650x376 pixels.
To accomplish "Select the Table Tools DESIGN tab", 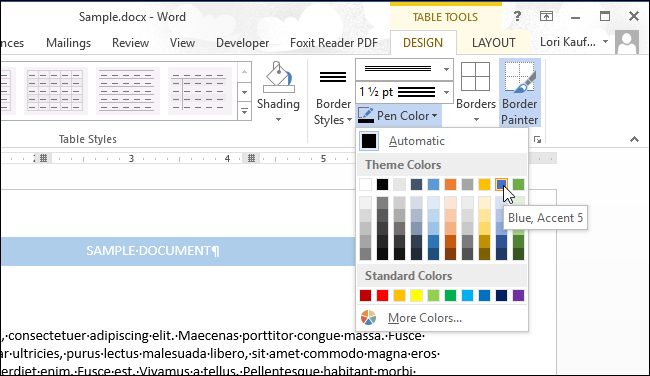I will tap(423, 43).
